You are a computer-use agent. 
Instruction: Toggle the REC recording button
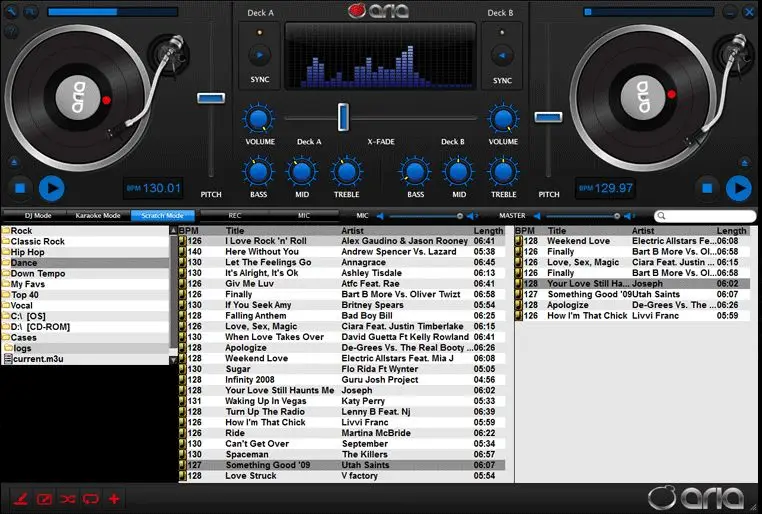tap(235, 215)
